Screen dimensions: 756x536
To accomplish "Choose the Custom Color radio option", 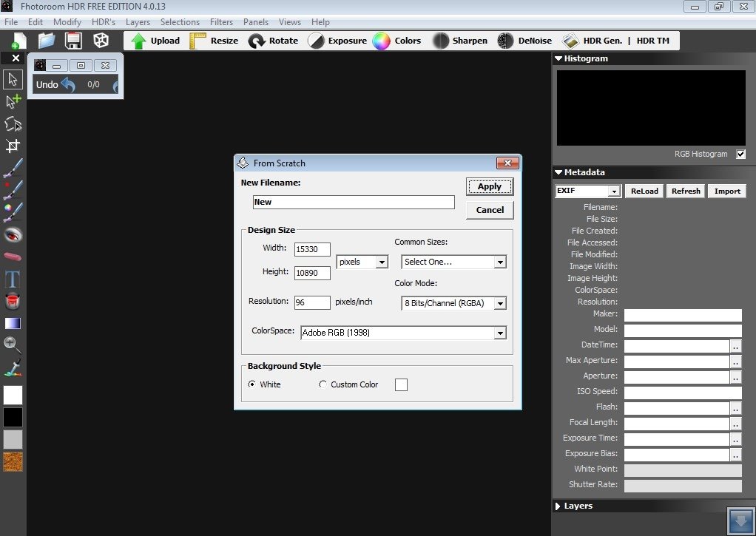I will [x=323, y=384].
